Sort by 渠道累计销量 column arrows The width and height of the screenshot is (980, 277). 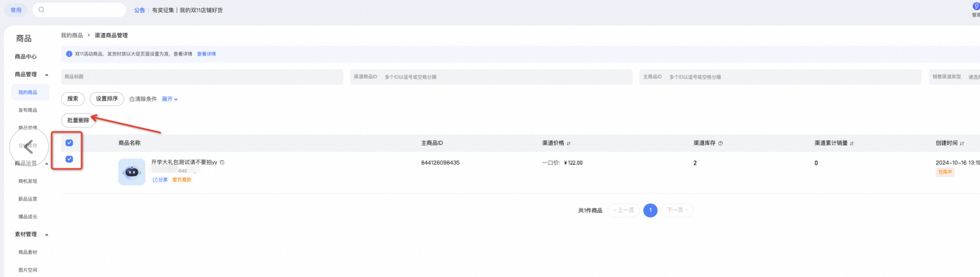point(852,143)
